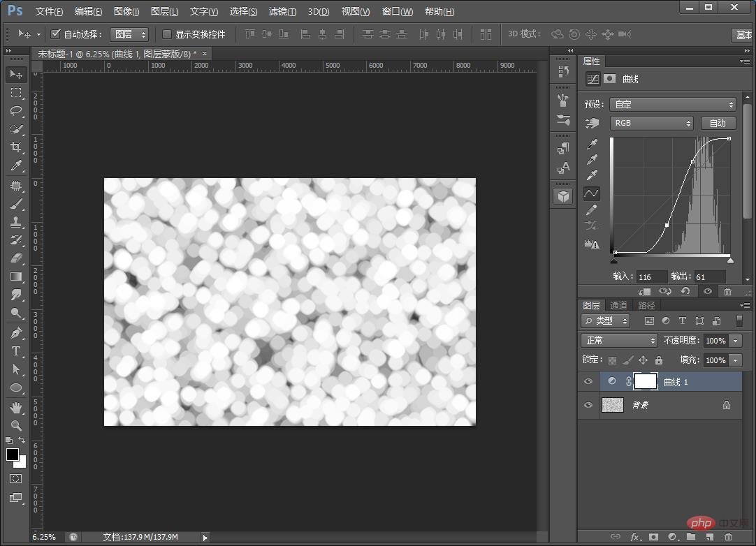Screen dimensions: 756x546
Task: Click the 自动 button in Curves
Action: pos(718,123)
